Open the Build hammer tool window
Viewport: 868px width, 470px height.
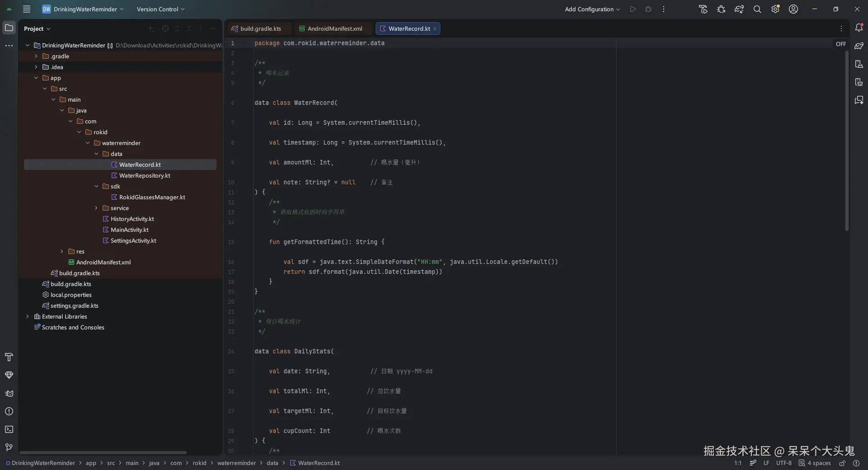9,357
